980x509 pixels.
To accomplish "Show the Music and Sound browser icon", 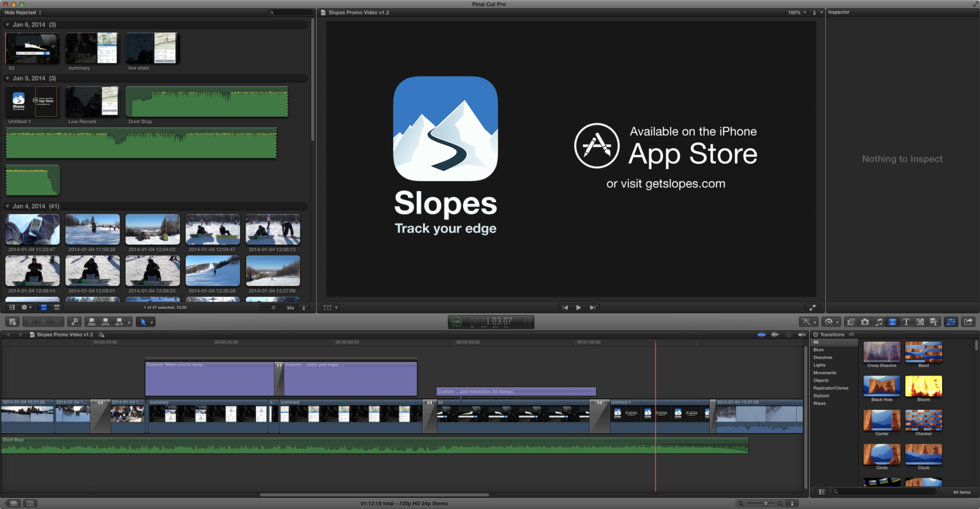I will pos(879,322).
